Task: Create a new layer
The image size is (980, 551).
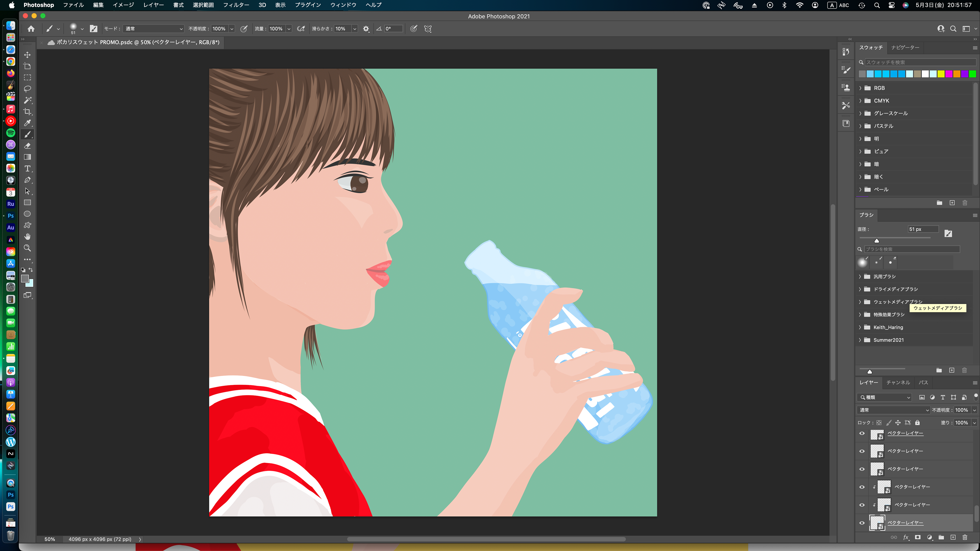Action: pyautogui.click(x=953, y=537)
